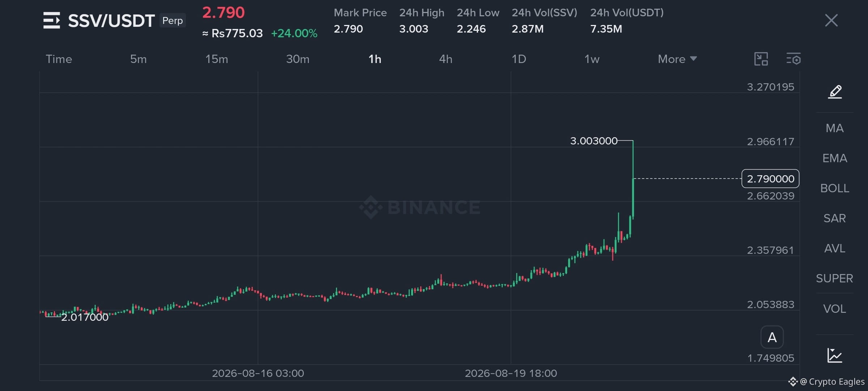Toggle the SUPER indicator

tap(835, 278)
